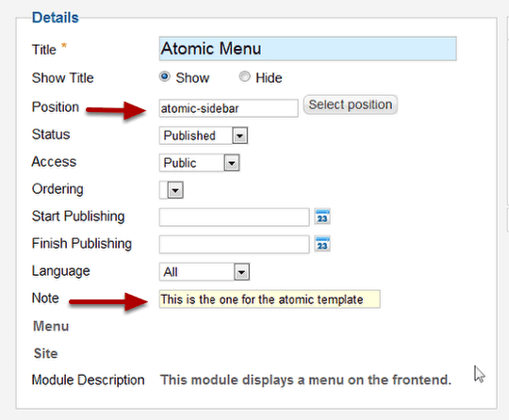Image resolution: width=509 pixels, height=420 pixels.
Task: Click the Position field with atomic-sidebar
Action: 228,108
